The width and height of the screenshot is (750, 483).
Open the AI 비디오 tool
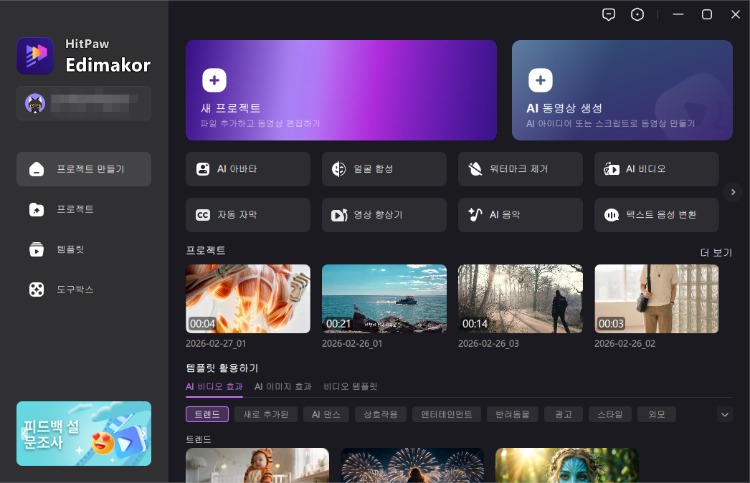point(656,169)
